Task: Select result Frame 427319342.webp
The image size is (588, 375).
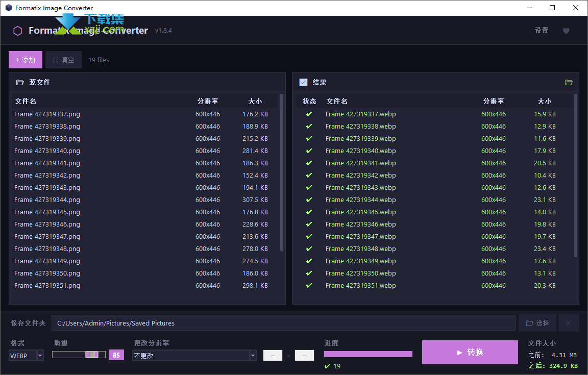Action: (434, 176)
